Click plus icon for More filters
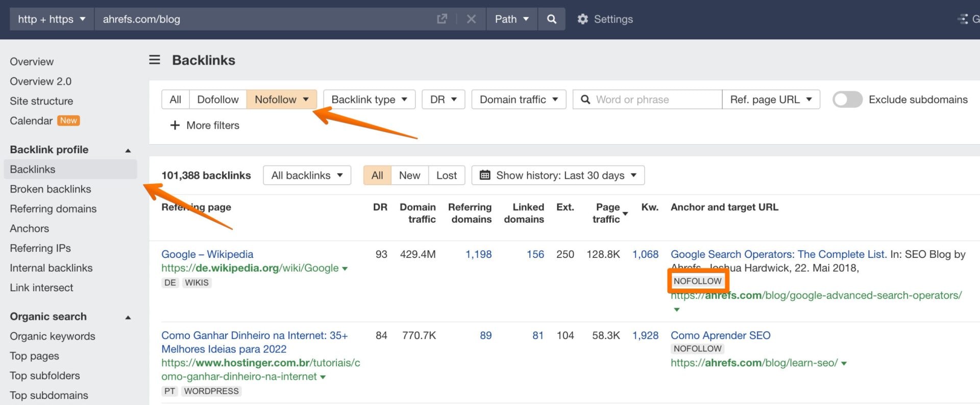 [x=175, y=125]
